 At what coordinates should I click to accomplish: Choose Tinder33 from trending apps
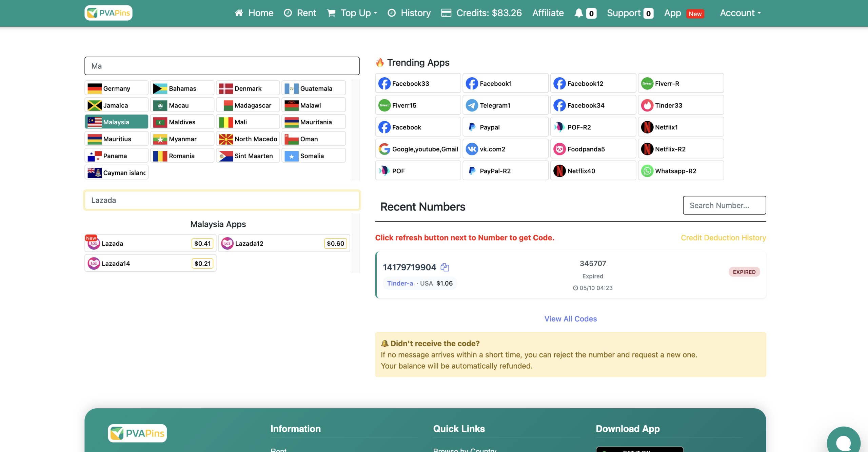click(x=680, y=105)
